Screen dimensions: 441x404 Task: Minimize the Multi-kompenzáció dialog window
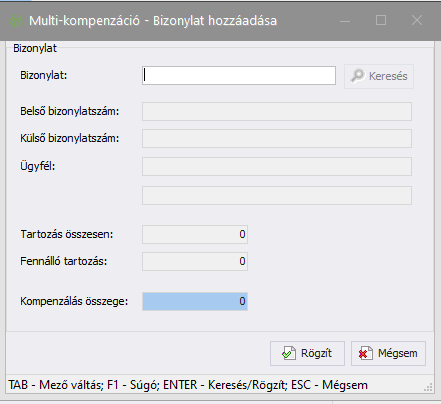[x=345, y=21]
